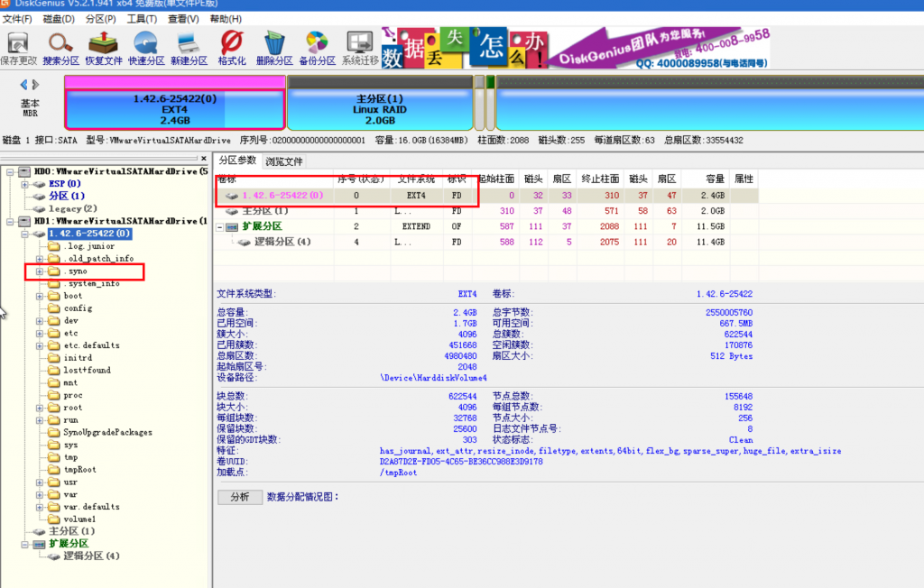Open the 工具(T) menu

coord(142,19)
